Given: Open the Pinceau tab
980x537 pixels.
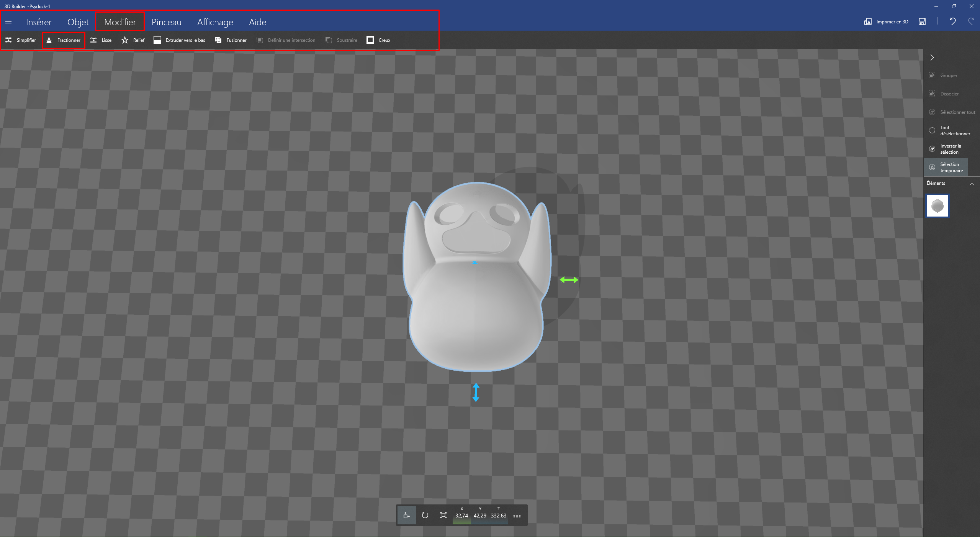Looking at the screenshot, I should coord(167,22).
